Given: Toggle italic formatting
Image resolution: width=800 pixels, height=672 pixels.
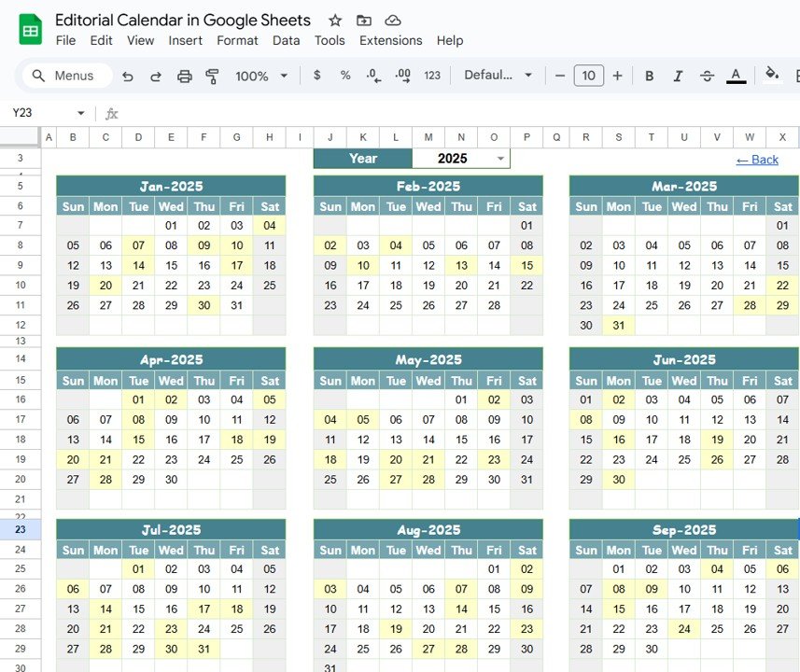Looking at the screenshot, I should click(x=678, y=76).
